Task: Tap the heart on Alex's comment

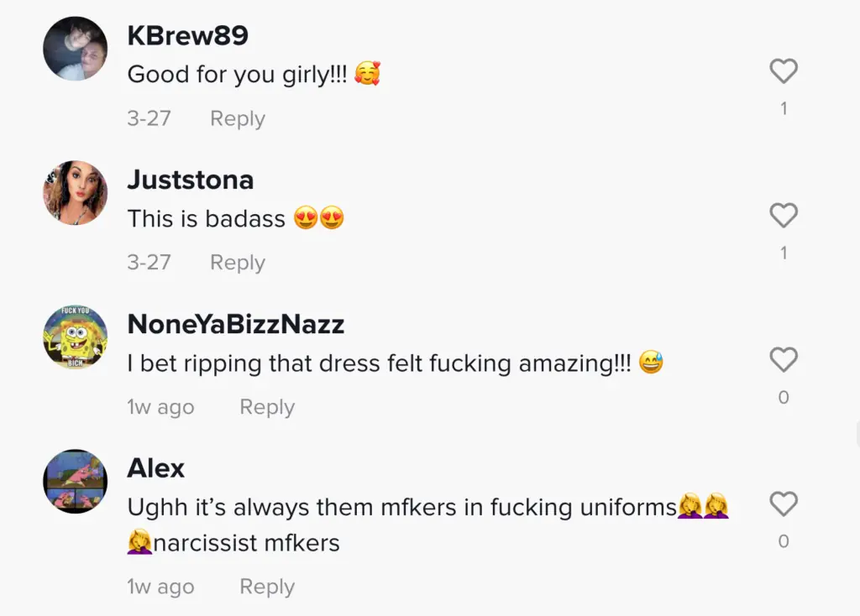Action: coord(784,504)
